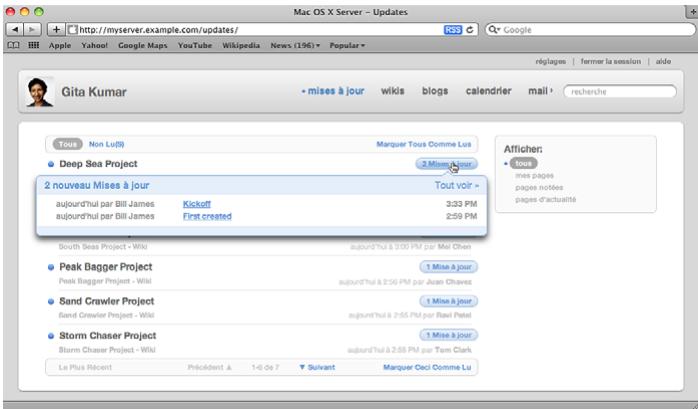
Task: Click the blue unread dot beside Deep Sea Project
Action: (x=51, y=164)
